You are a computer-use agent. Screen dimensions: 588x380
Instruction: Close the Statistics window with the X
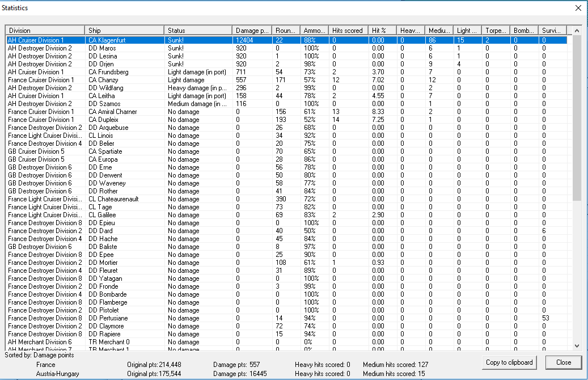pos(578,8)
